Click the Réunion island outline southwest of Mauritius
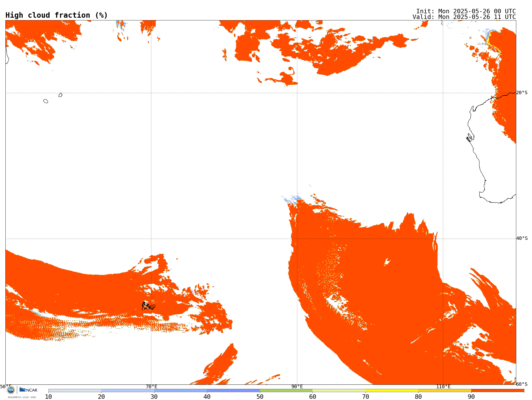Screen dimensions: 532x400 pyautogui.click(x=46, y=101)
